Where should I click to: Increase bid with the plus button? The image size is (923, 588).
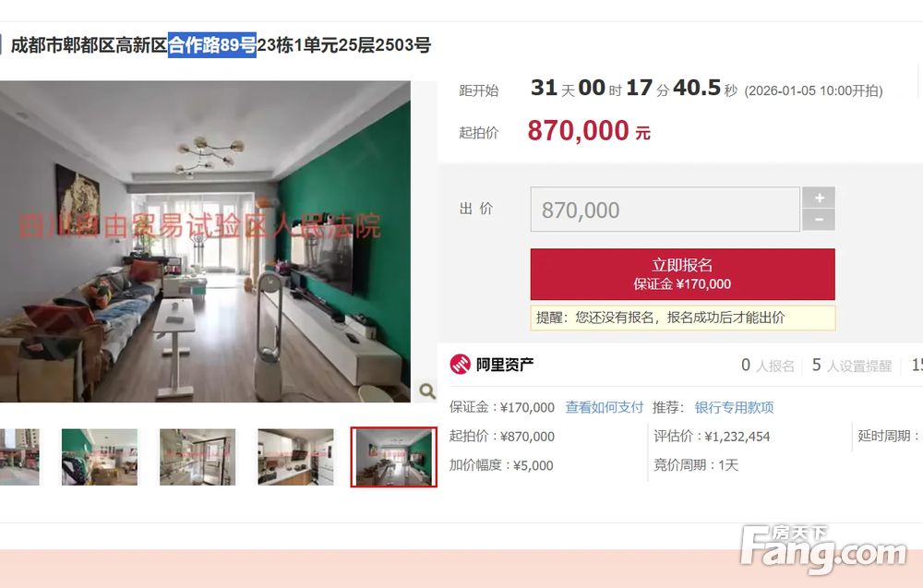[x=819, y=198]
